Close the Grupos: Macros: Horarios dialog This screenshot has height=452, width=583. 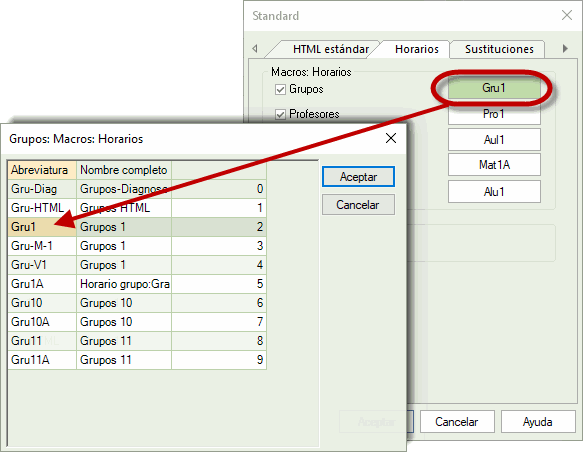point(391,138)
